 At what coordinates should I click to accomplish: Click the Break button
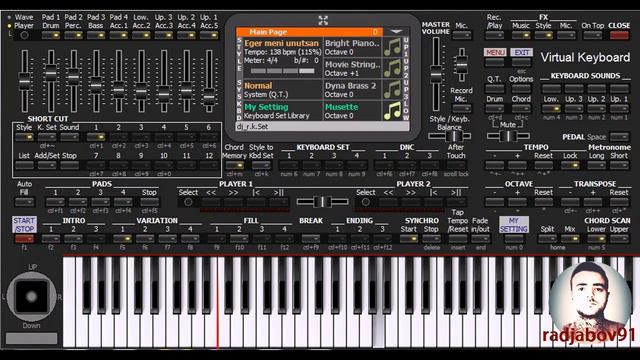[x=311, y=239]
